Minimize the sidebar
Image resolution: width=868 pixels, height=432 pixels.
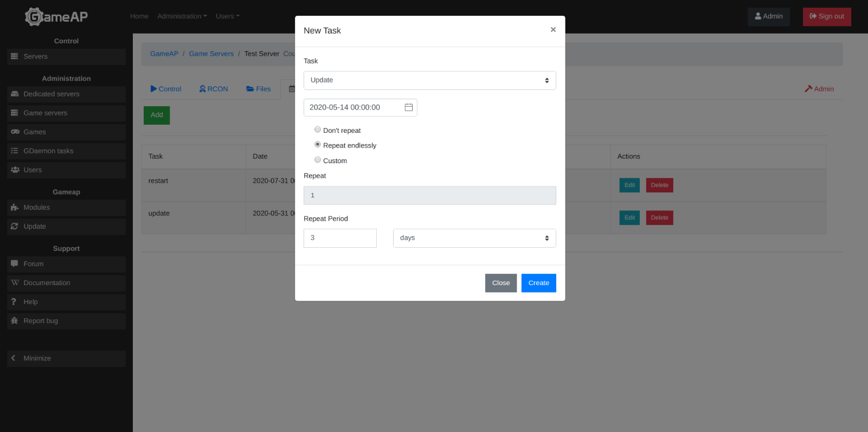[x=66, y=358]
